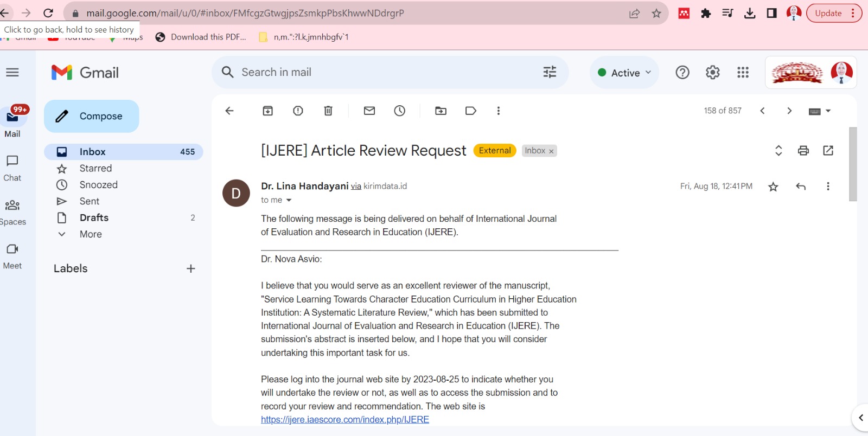
Task: Click the Compose button
Action: [92, 116]
